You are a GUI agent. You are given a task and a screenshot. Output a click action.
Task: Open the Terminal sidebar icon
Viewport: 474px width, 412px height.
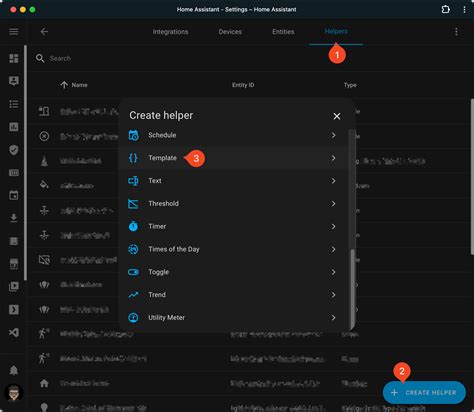click(14, 310)
